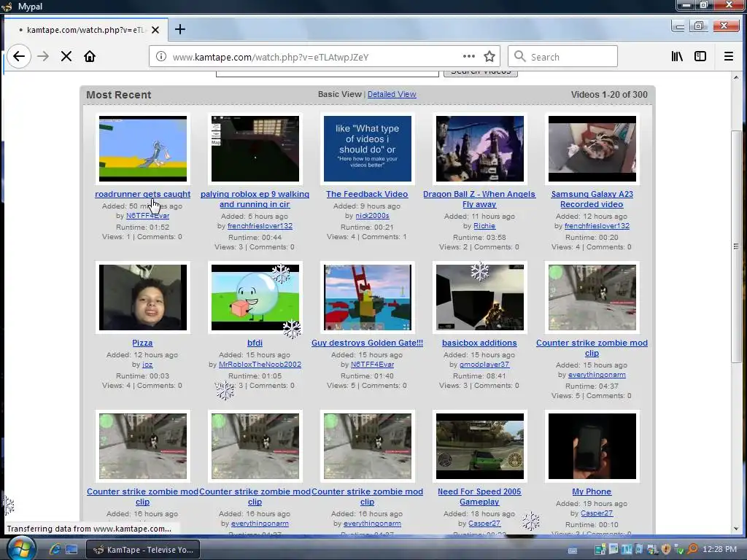The height and width of the screenshot is (560, 747).
Task: Click the Golden Gate roblox thumbnail
Action: pos(368,297)
